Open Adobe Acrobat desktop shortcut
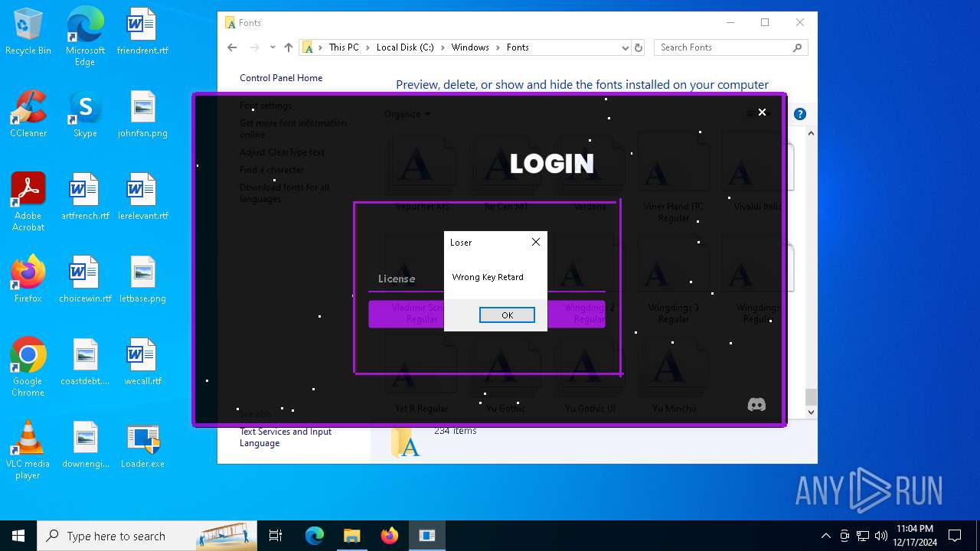Screen dimensions: 980x551 tap(28, 202)
